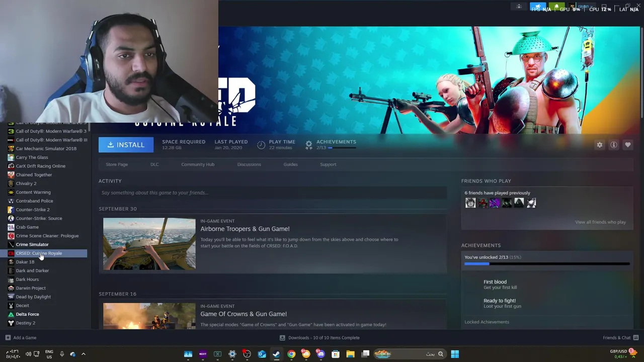Open File Explorer from the taskbar
644x362 pixels.
pyautogui.click(x=350, y=354)
